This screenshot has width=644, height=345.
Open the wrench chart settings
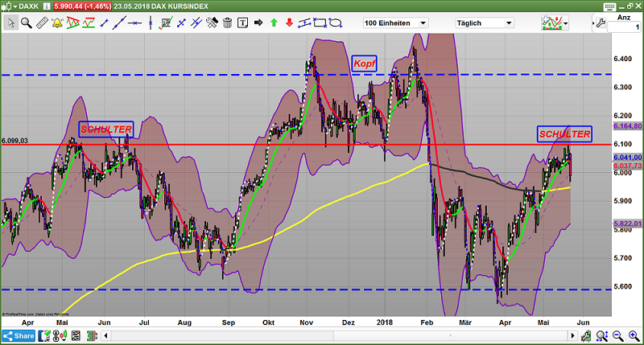pos(601,23)
